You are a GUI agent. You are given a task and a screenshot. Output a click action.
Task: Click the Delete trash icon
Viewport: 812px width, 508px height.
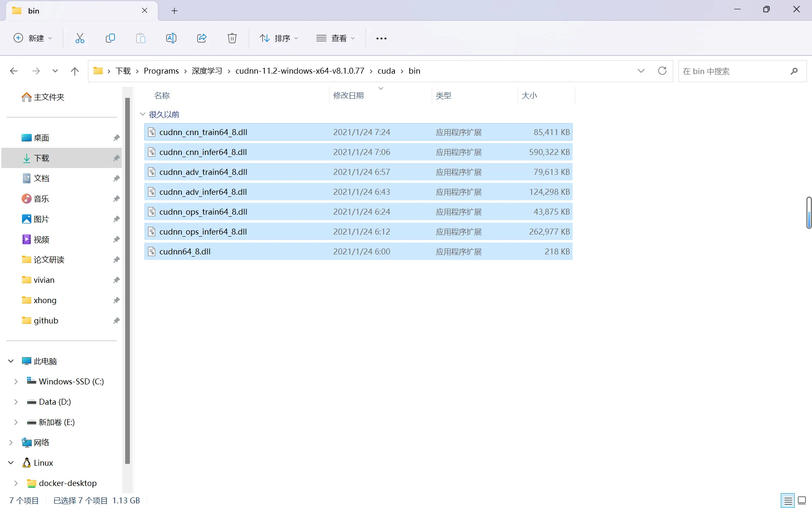pyautogui.click(x=232, y=38)
